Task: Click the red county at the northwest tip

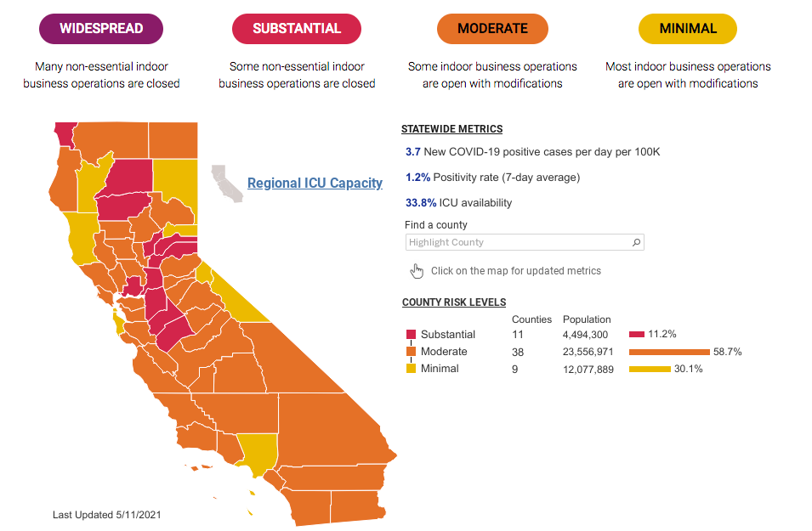Action: 64,133
